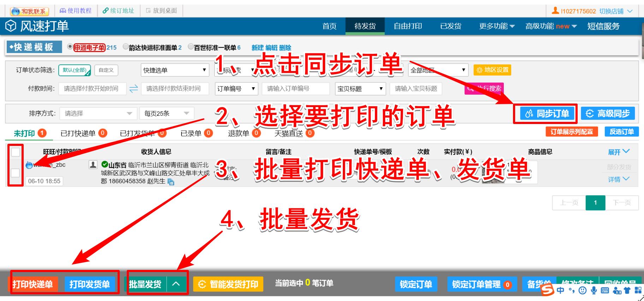Open the 全部地区 region dropdown
Screen dimensions: 644x301
[x=438, y=70]
